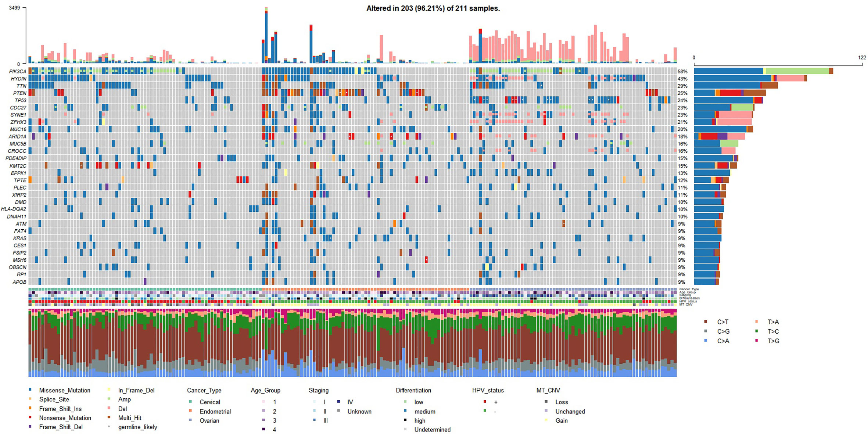
Task: Click the In_Frame_Del legend color square
Action: (x=109, y=389)
